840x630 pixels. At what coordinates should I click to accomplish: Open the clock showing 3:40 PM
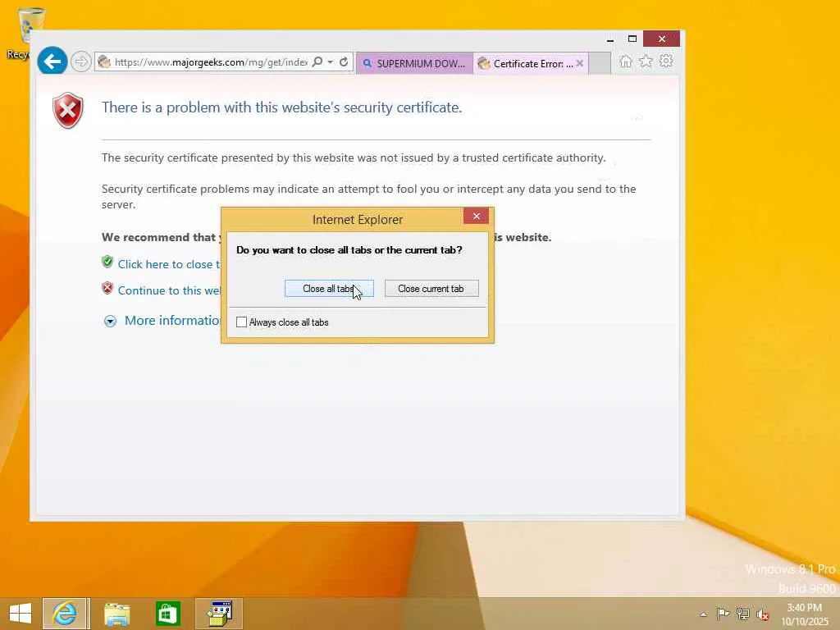pyautogui.click(x=805, y=614)
